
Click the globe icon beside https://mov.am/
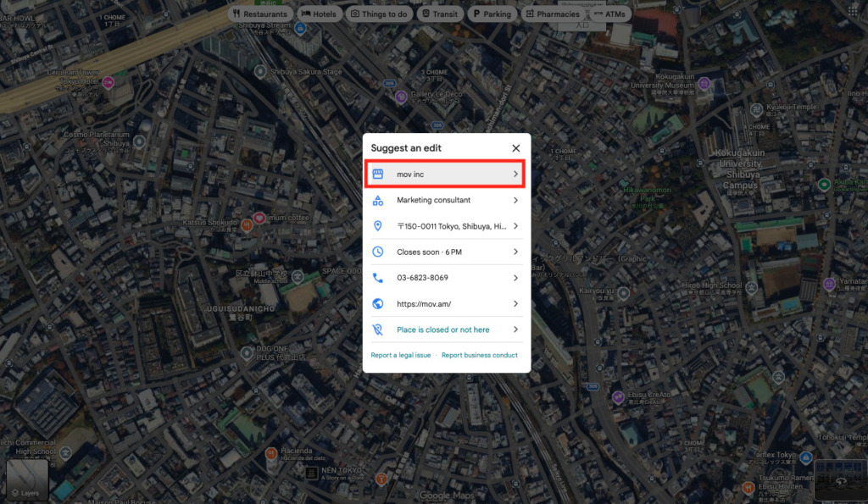(378, 304)
